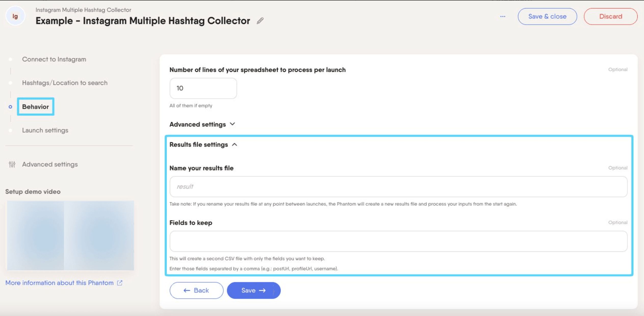
Task: Click the external link icon after Phantom info
Action: pyautogui.click(x=120, y=283)
